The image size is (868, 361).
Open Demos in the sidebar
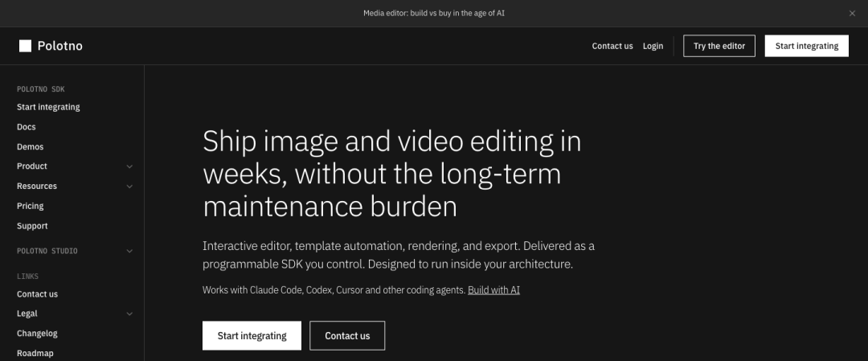pos(30,146)
